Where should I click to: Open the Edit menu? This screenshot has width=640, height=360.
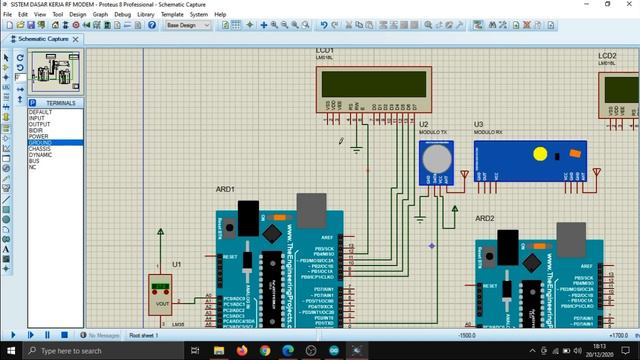point(23,14)
